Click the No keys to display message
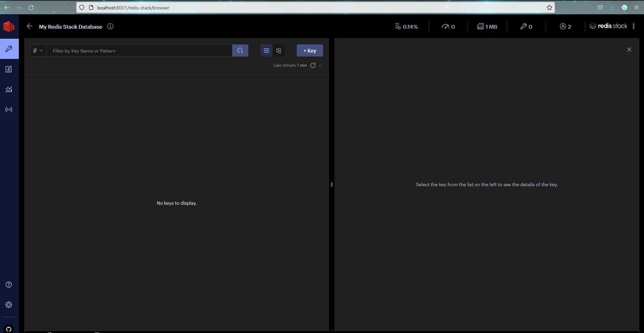 (177, 203)
